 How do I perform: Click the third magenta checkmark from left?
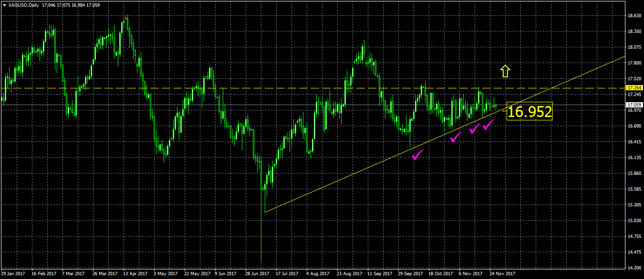point(474,129)
